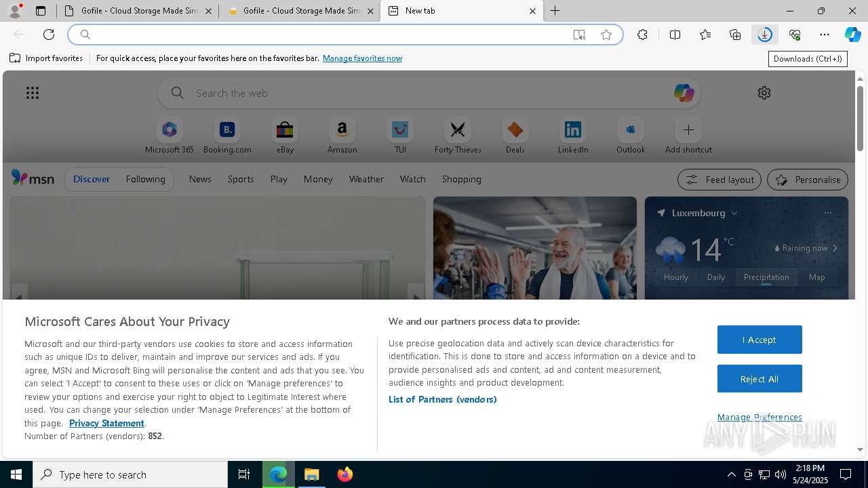The width and height of the screenshot is (868, 488).
Task: Open Outlook shortcut
Action: [631, 136]
